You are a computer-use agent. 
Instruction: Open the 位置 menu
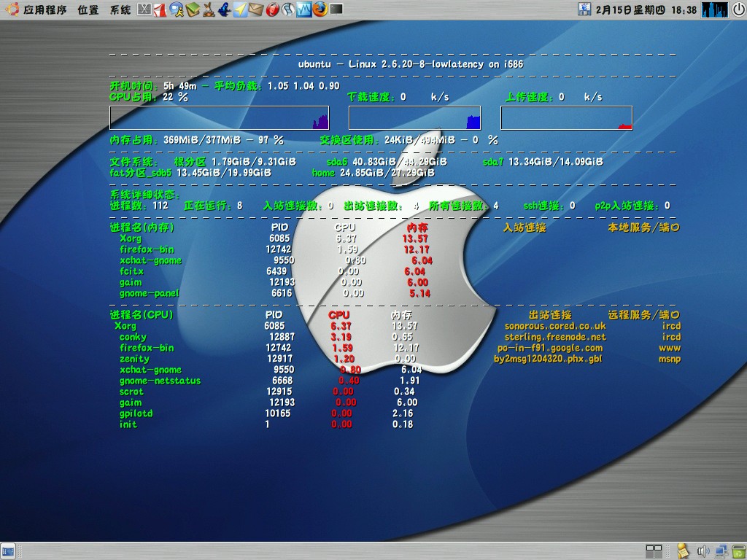(88, 9)
